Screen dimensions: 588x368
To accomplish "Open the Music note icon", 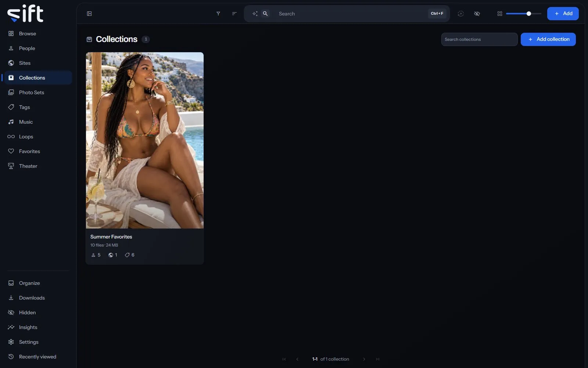I will (x=11, y=122).
